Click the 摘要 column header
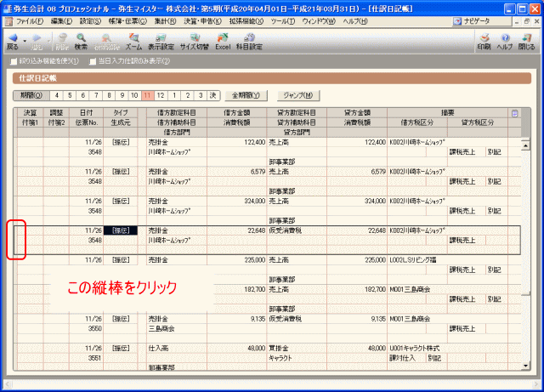Image resolution: width=544 pixels, height=392 pixels. (448, 113)
